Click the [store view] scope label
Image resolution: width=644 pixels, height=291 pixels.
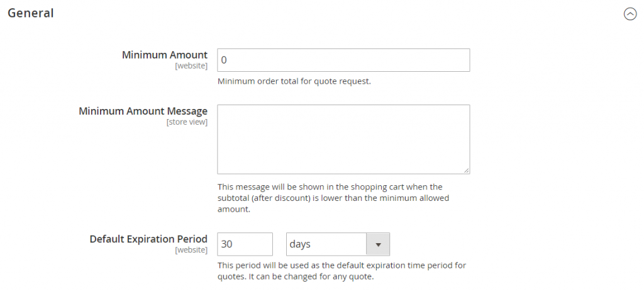[187, 122]
